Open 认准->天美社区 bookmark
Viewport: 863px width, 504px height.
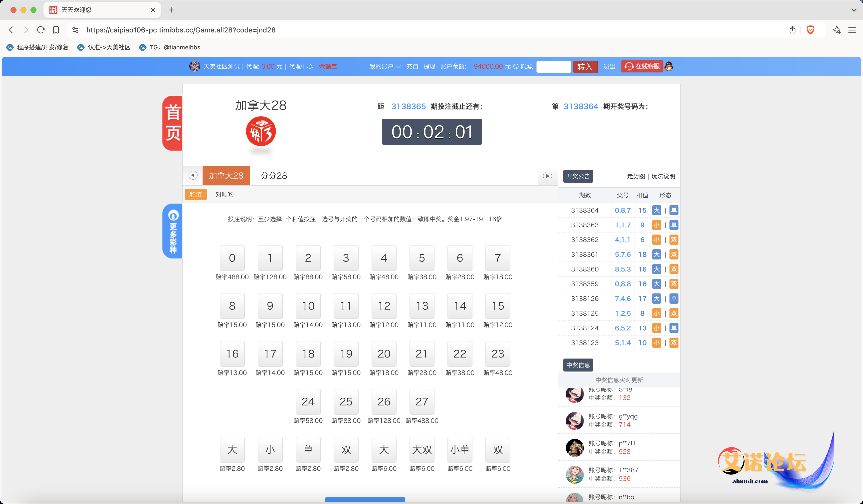[104, 47]
